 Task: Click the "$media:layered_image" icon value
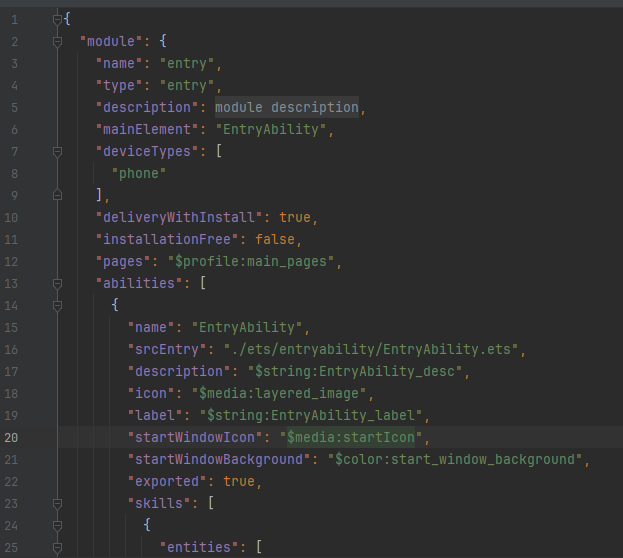pos(279,393)
